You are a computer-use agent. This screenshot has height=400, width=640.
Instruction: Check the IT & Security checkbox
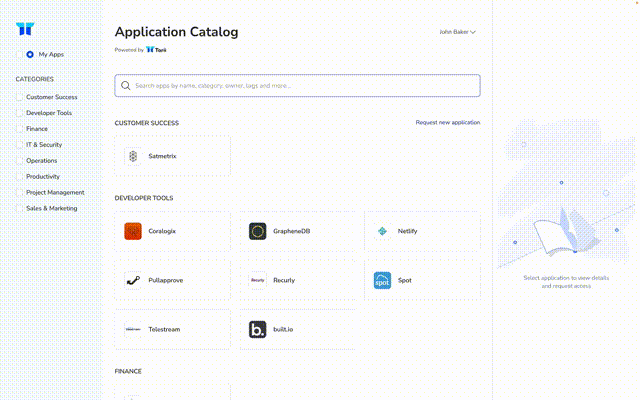(x=19, y=145)
